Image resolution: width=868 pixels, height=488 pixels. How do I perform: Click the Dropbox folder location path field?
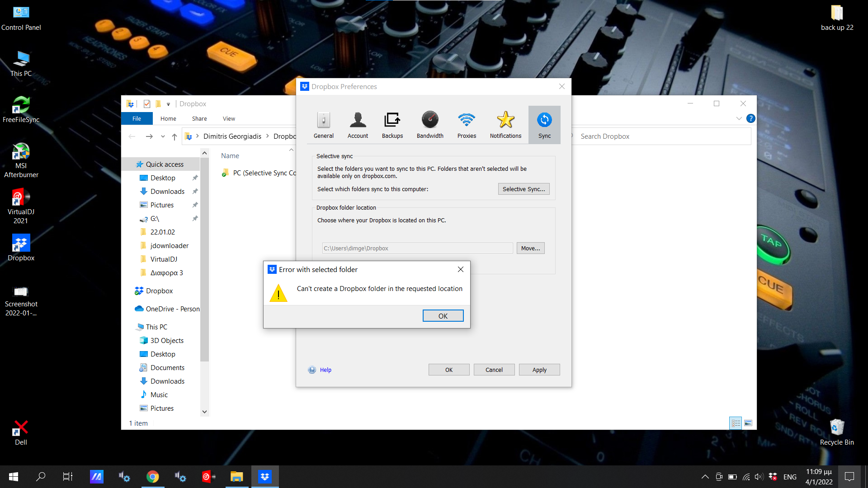pyautogui.click(x=417, y=248)
